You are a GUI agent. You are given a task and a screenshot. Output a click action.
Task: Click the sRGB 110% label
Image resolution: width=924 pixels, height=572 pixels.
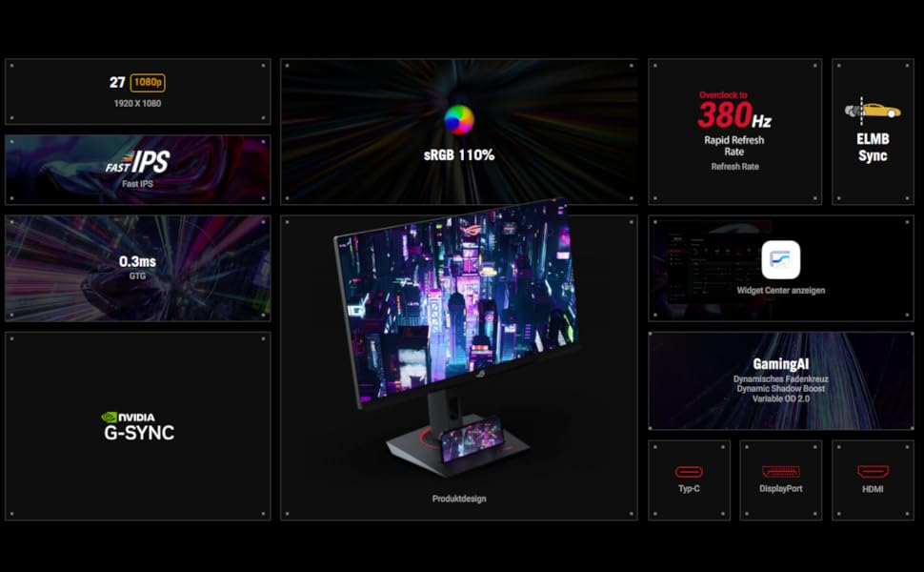(x=459, y=155)
